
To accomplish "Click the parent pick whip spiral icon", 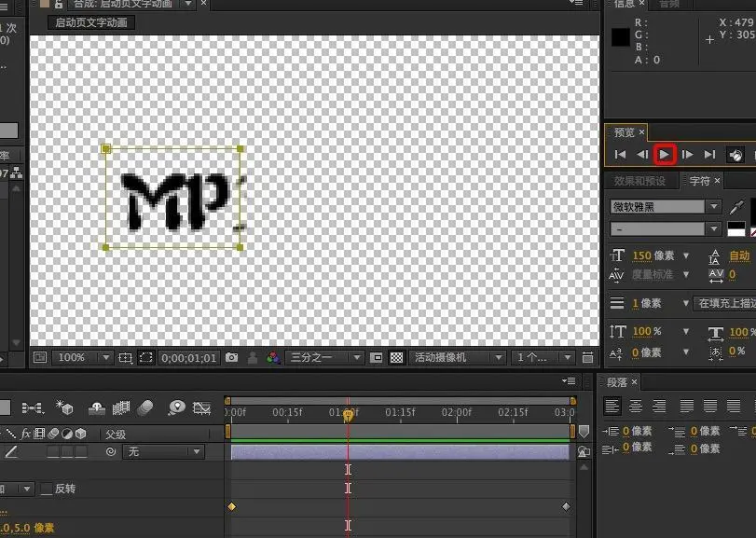I will pyautogui.click(x=111, y=451).
